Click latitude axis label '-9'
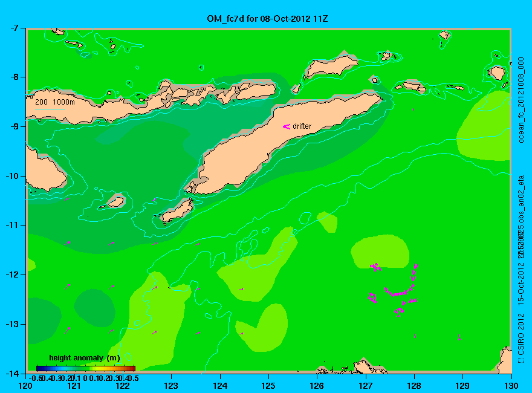Image resolution: width=532 pixels, height=393 pixels. 13,126
